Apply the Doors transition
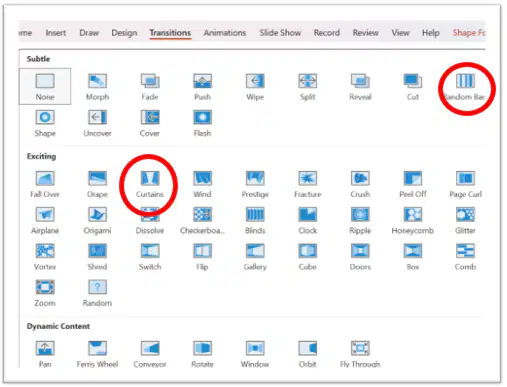 click(360, 257)
